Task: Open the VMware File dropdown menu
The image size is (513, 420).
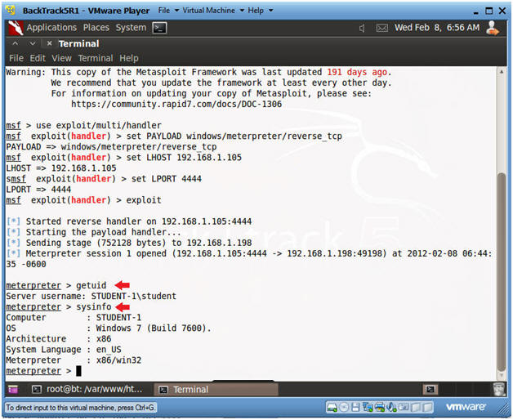Action: pyautogui.click(x=168, y=11)
